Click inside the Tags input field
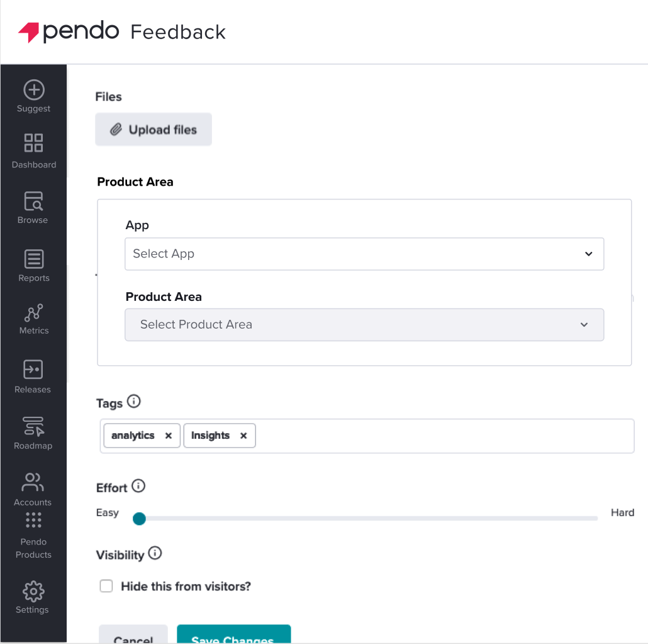Image resolution: width=648 pixels, height=644 pixels. [x=444, y=436]
